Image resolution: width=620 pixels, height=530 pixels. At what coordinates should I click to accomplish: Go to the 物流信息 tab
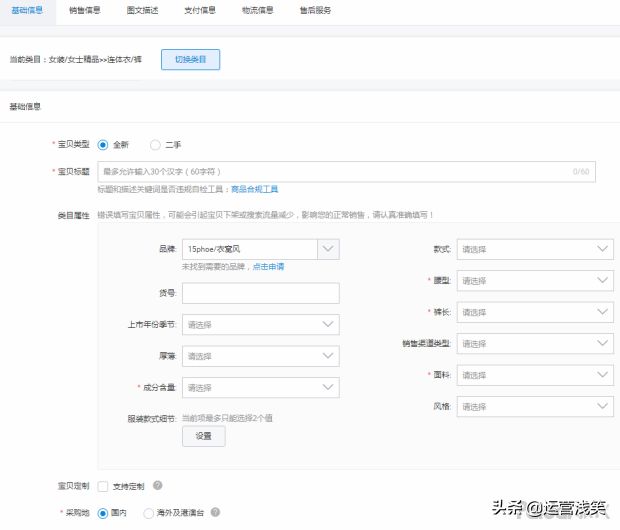pyautogui.click(x=257, y=11)
